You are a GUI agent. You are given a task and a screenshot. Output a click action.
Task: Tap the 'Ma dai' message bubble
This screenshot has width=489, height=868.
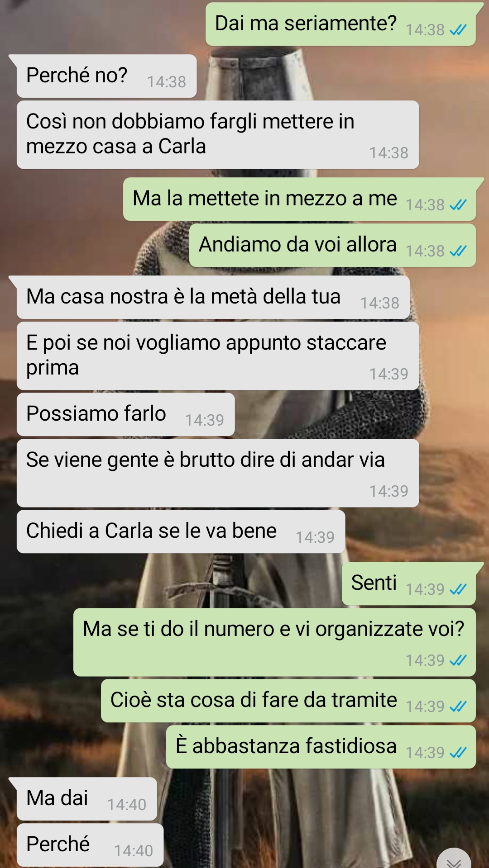coord(86,799)
